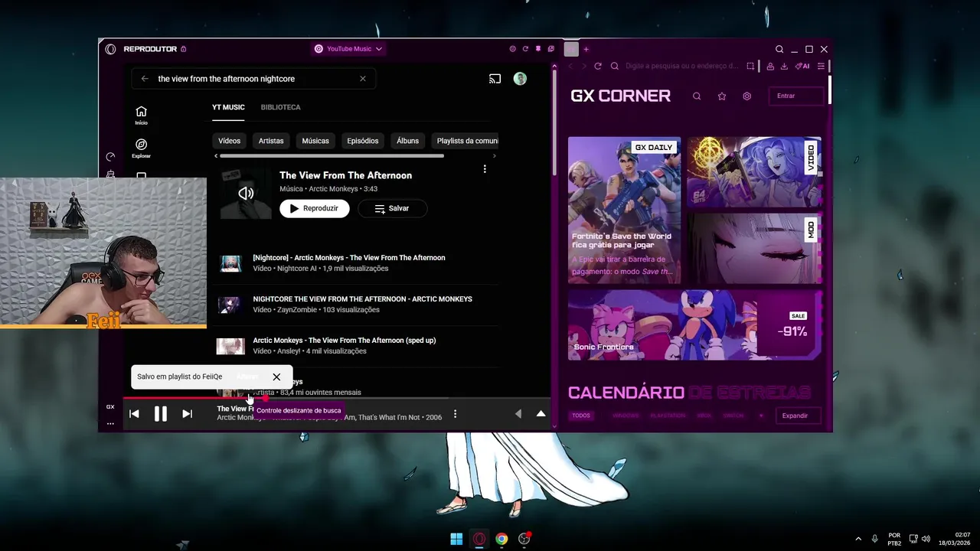
Task: Open the browser downloads icon
Action: 784,67
